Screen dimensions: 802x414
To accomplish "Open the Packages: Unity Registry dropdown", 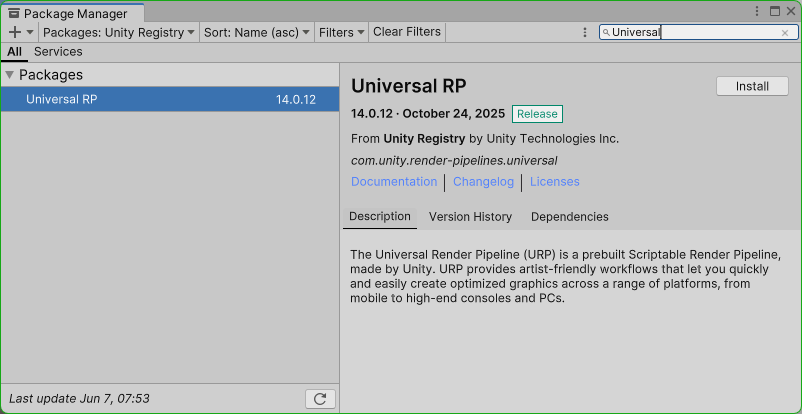I will [x=119, y=32].
